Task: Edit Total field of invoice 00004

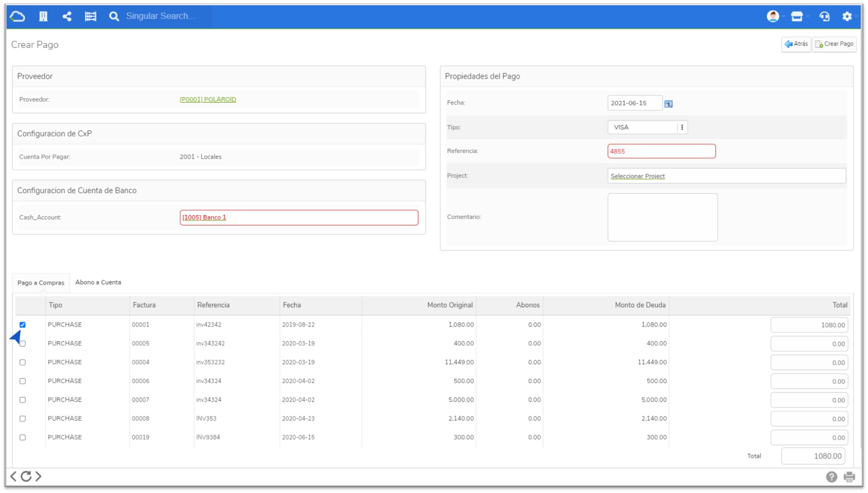Action: (809, 363)
